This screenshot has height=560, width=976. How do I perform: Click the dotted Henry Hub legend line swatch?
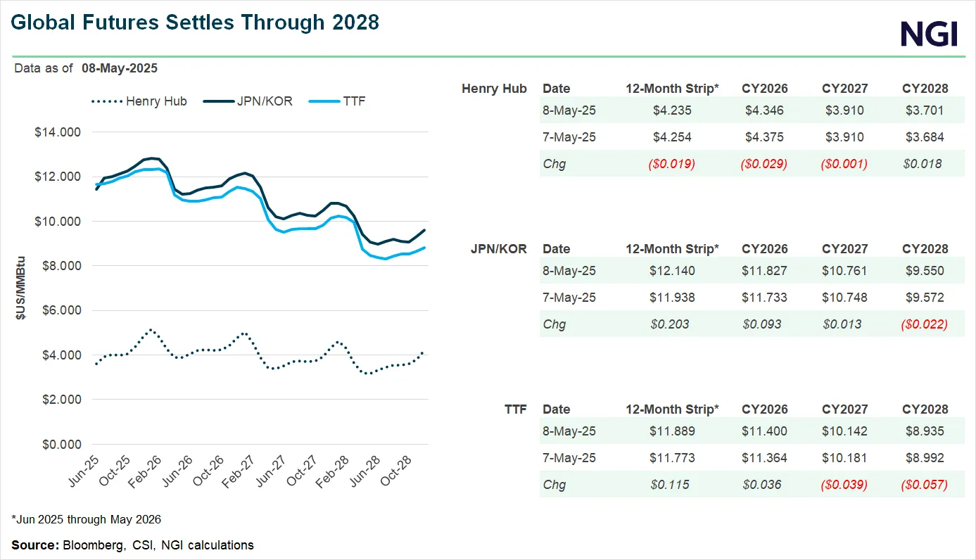point(106,101)
